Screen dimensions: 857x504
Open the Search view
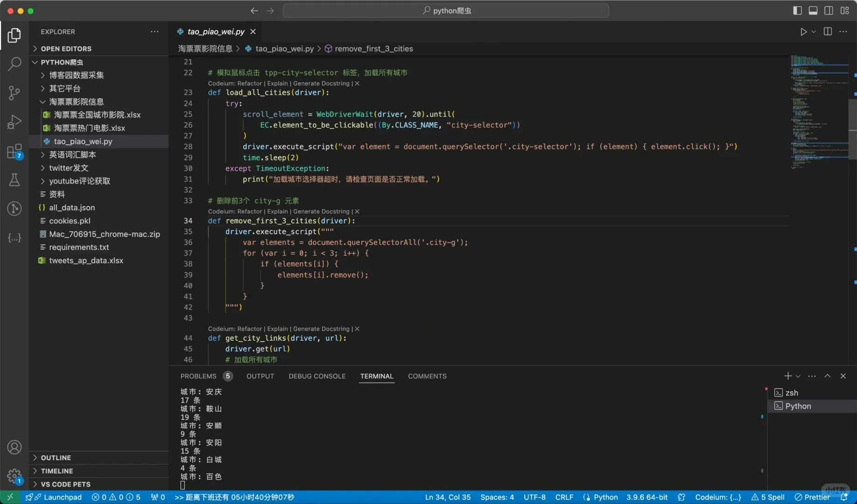tap(14, 63)
